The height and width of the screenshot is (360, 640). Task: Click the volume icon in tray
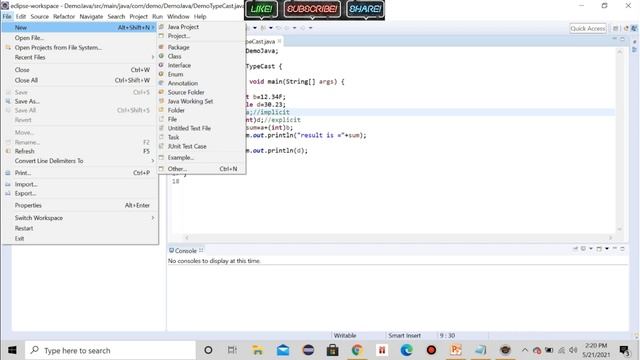573,350
